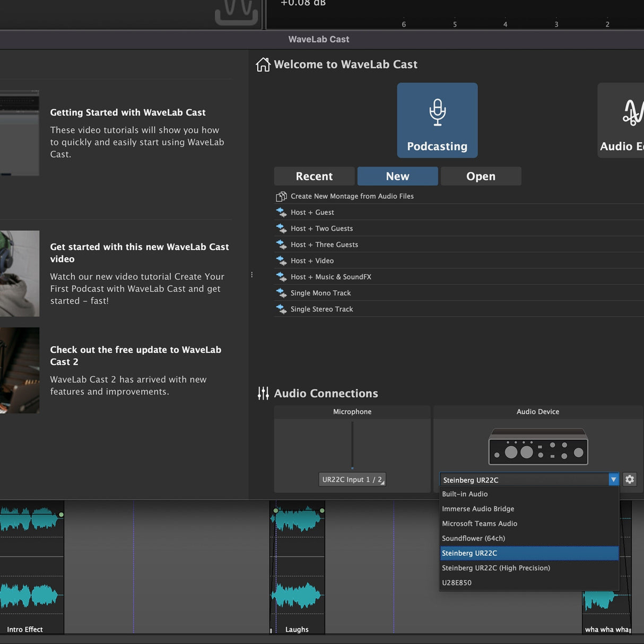Switch to the Open tab

[481, 176]
